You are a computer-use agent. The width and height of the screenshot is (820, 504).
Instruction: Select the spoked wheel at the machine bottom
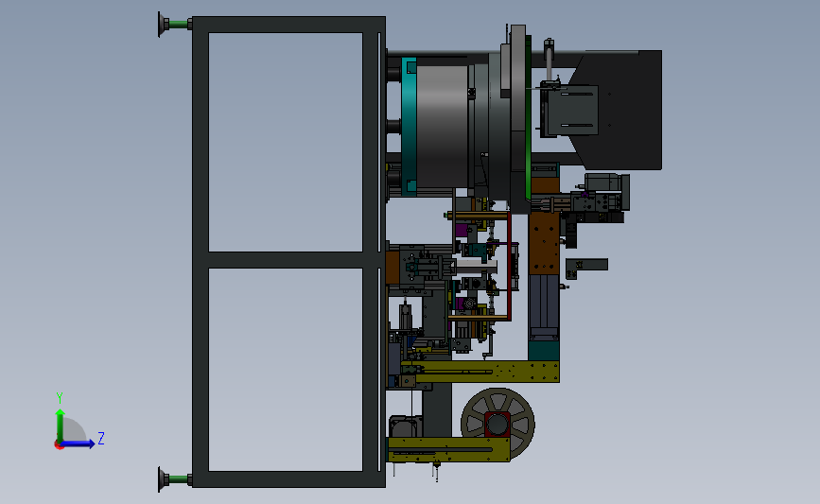coord(497,424)
